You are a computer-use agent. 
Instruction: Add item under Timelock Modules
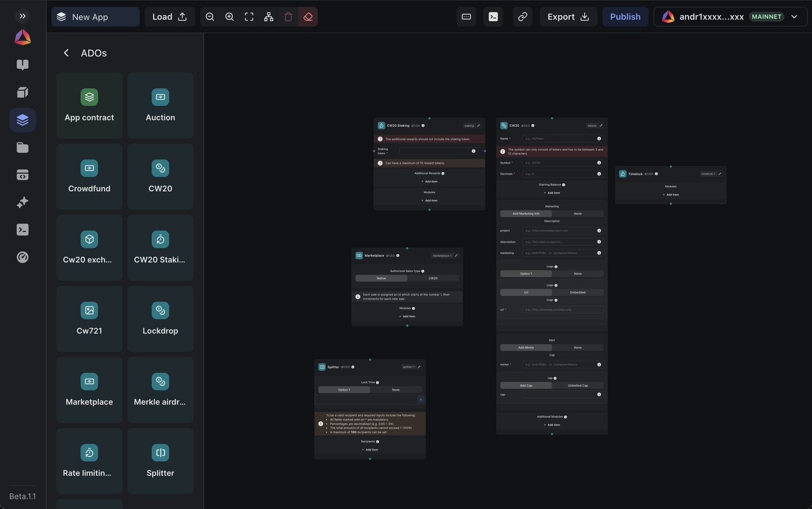coord(671,194)
